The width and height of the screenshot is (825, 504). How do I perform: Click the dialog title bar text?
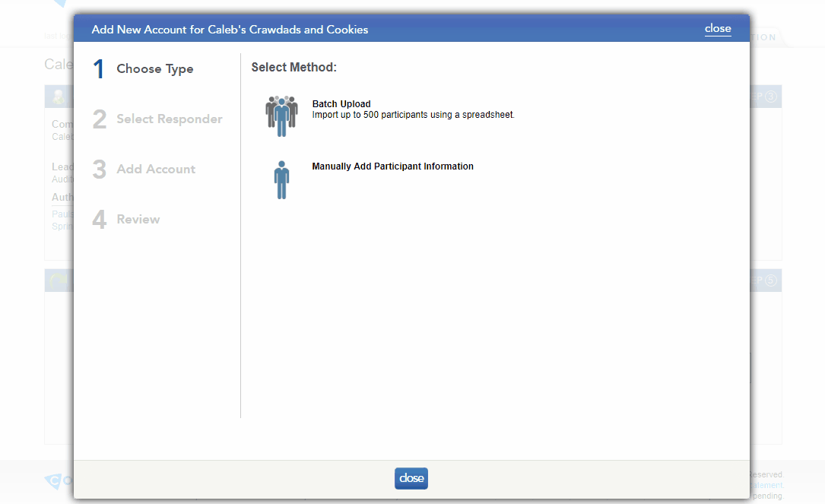[230, 29]
